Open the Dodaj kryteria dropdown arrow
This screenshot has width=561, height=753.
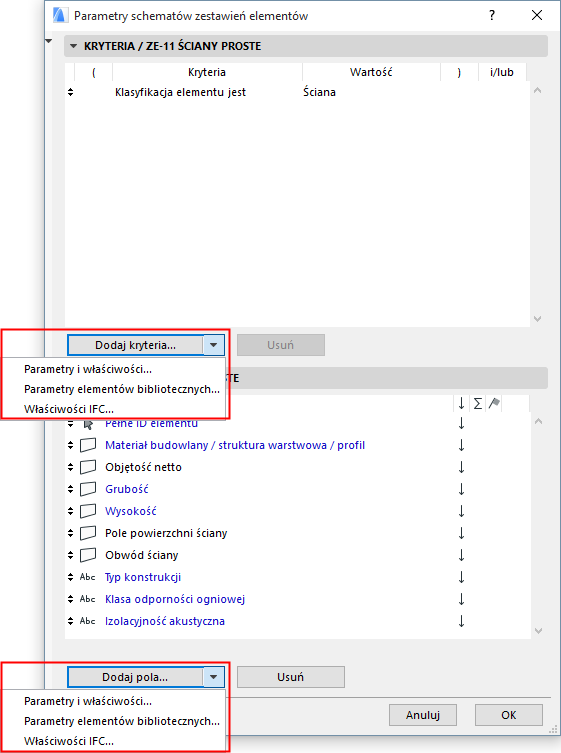[214, 345]
